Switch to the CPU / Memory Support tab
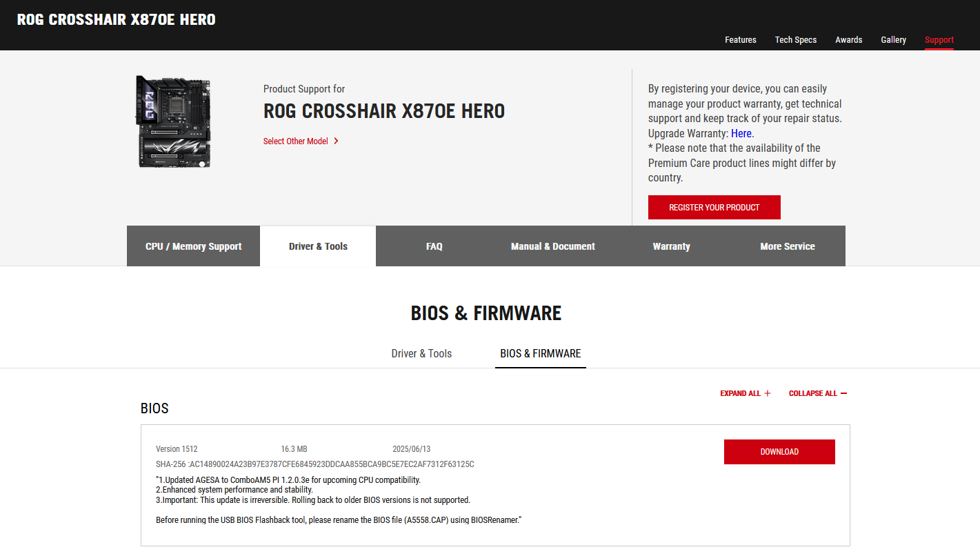The width and height of the screenshot is (980, 554). 193,246
